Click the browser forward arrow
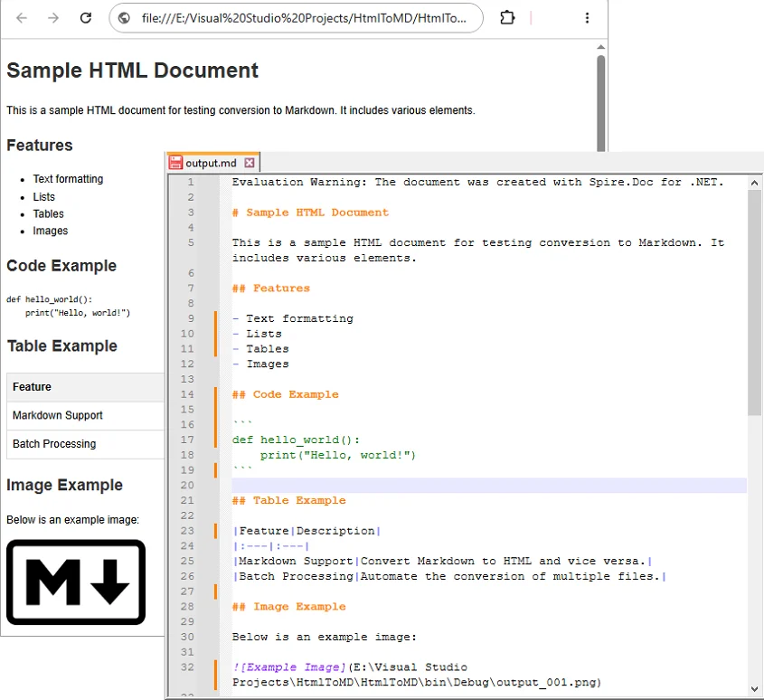The width and height of the screenshot is (764, 700). [x=53, y=18]
